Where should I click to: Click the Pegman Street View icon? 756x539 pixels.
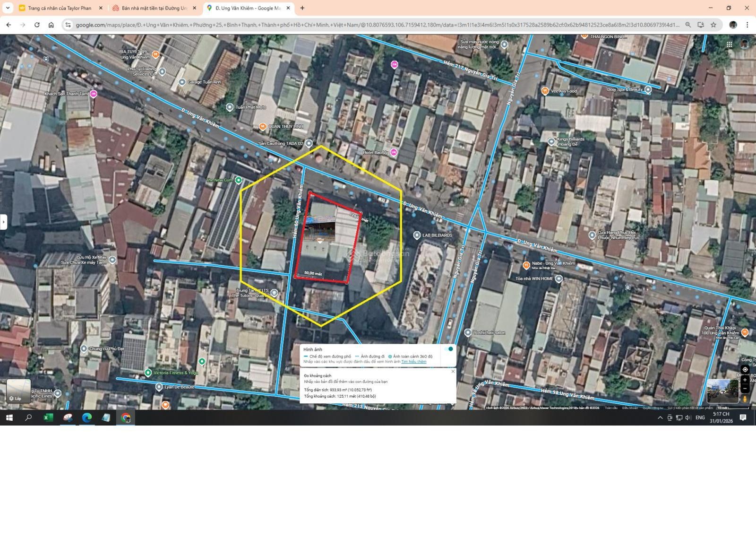click(745, 399)
